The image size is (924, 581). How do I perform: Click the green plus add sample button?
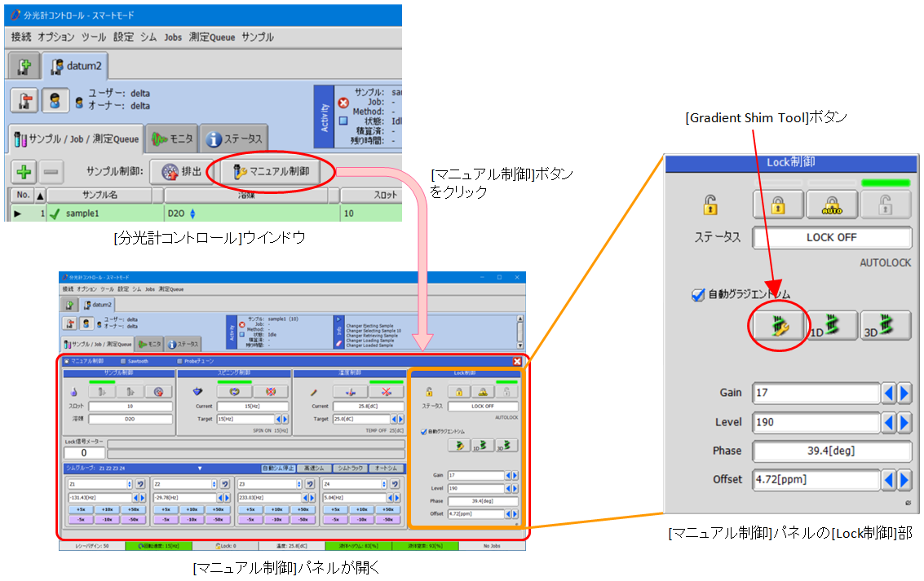click(x=24, y=173)
